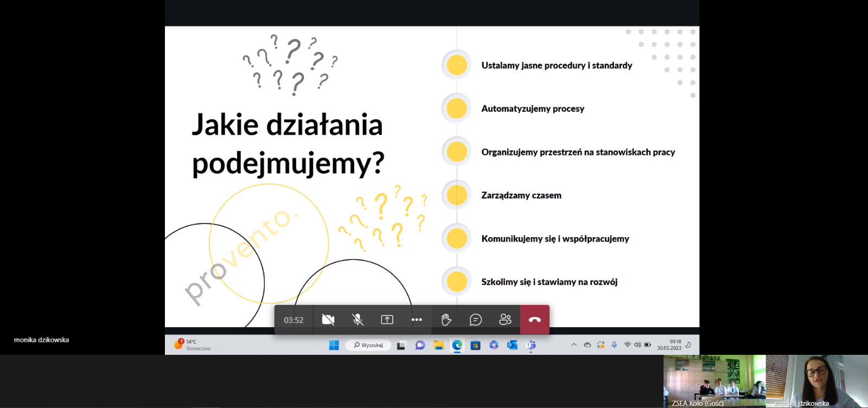Open Outlook from the taskbar

click(512, 345)
